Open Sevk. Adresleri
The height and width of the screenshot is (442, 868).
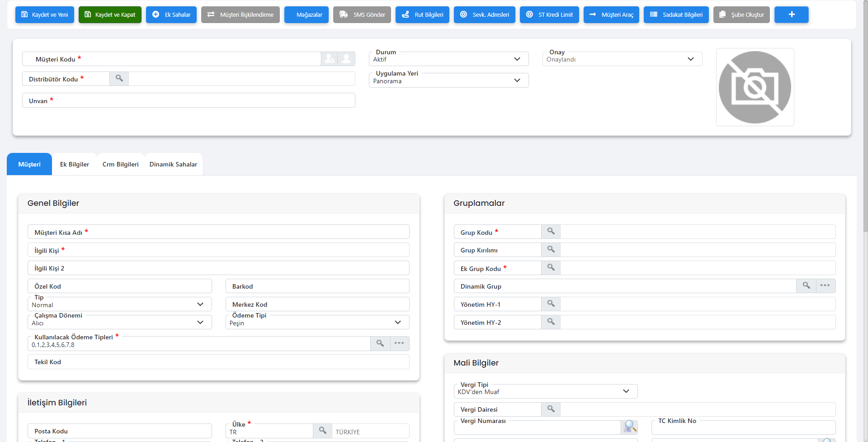[485, 14]
